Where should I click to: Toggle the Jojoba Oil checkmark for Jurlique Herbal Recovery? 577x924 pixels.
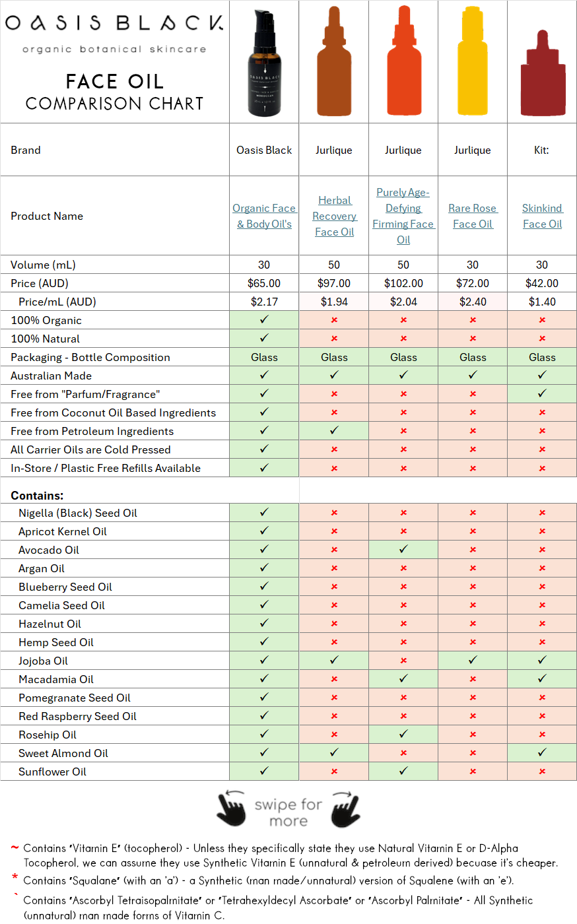pyautogui.click(x=333, y=661)
